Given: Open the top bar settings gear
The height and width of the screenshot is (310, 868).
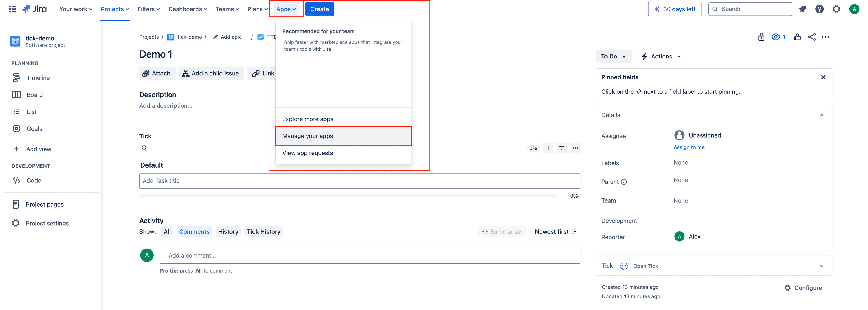Looking at the screenshot, I should tap(836, 9).
